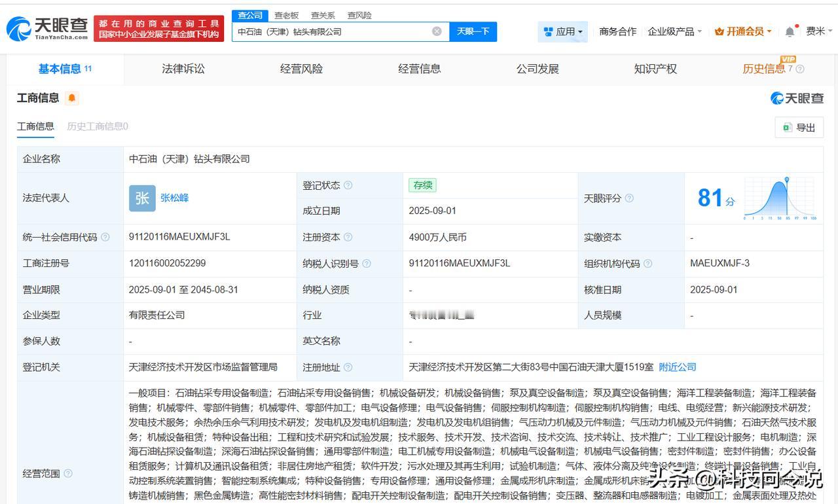Click credit code 91120116MAEUXMJF3L in 统一社会信用代码 row
Viewport: 838px width, 504px height.
tap(179, 237)
